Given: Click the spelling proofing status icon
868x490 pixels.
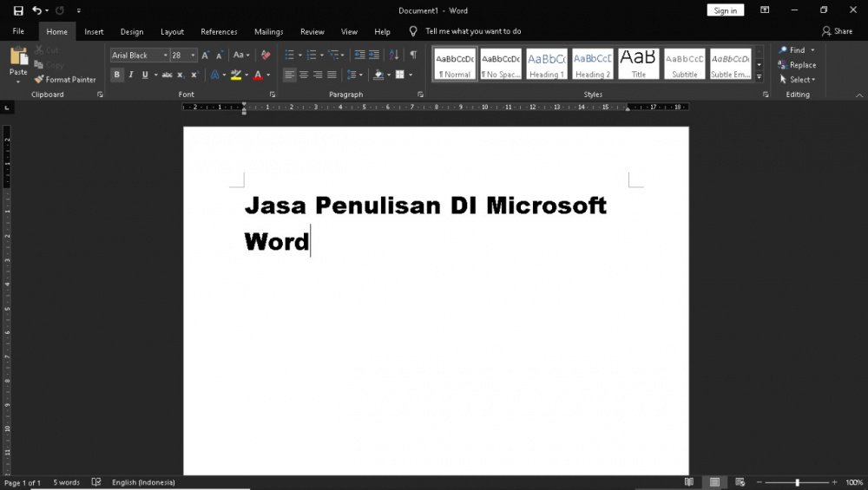Looking at the screenshot, I should 96,482.
